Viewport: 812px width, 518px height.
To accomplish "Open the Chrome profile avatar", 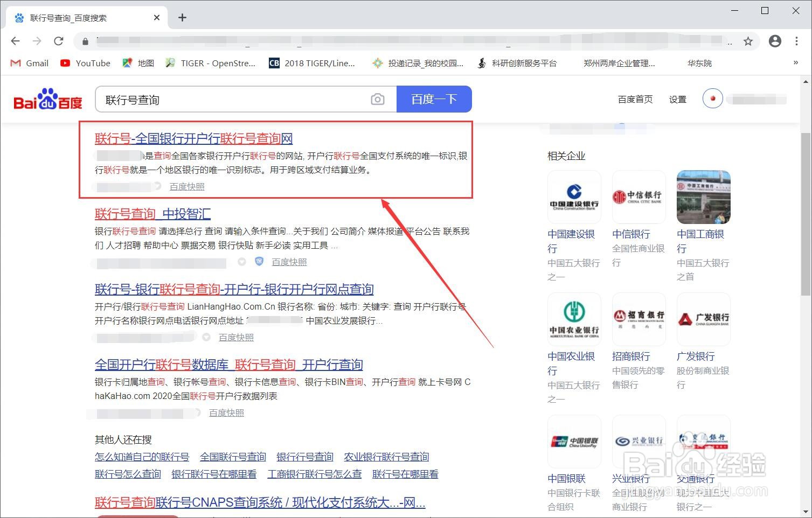I will tap(775, 41).
